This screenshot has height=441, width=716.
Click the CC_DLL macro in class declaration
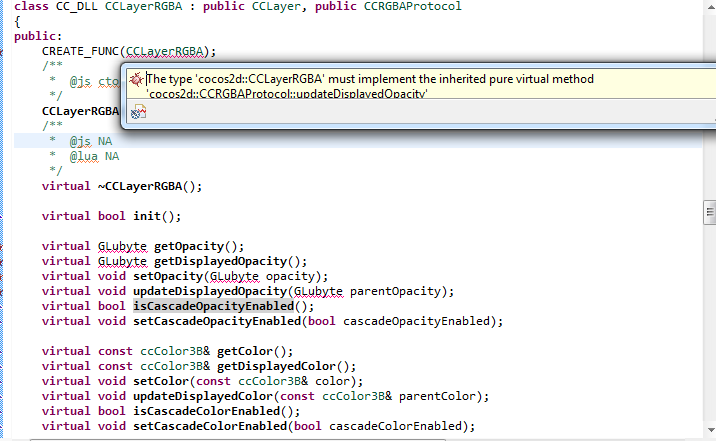(x=77, y=6)
